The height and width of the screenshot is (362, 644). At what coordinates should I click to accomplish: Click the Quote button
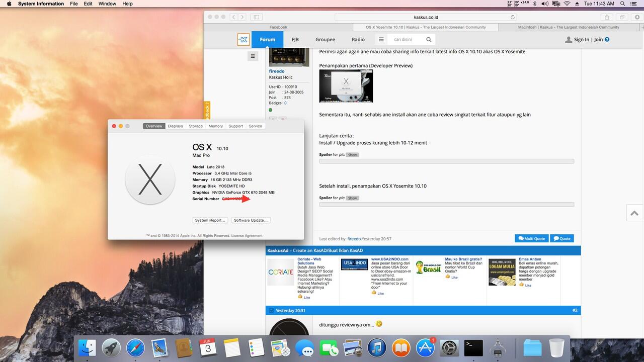(x=562, y=238)
